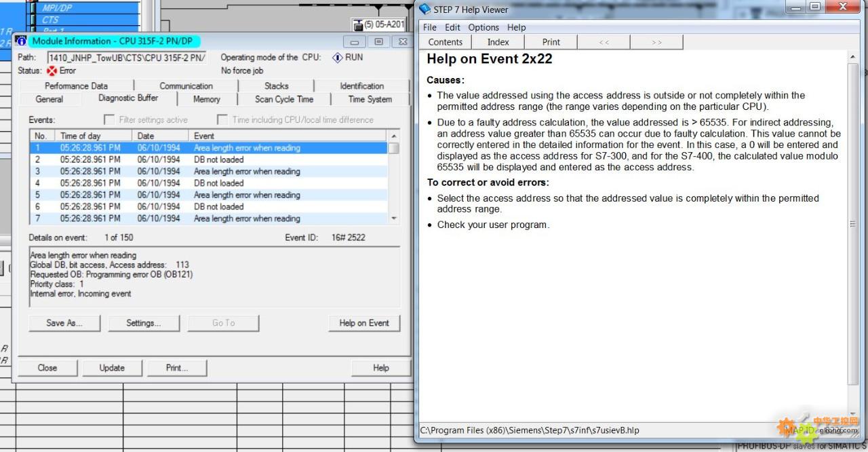Select event row 3 Area length error
The image size is (868, 452).
point(209,172)
